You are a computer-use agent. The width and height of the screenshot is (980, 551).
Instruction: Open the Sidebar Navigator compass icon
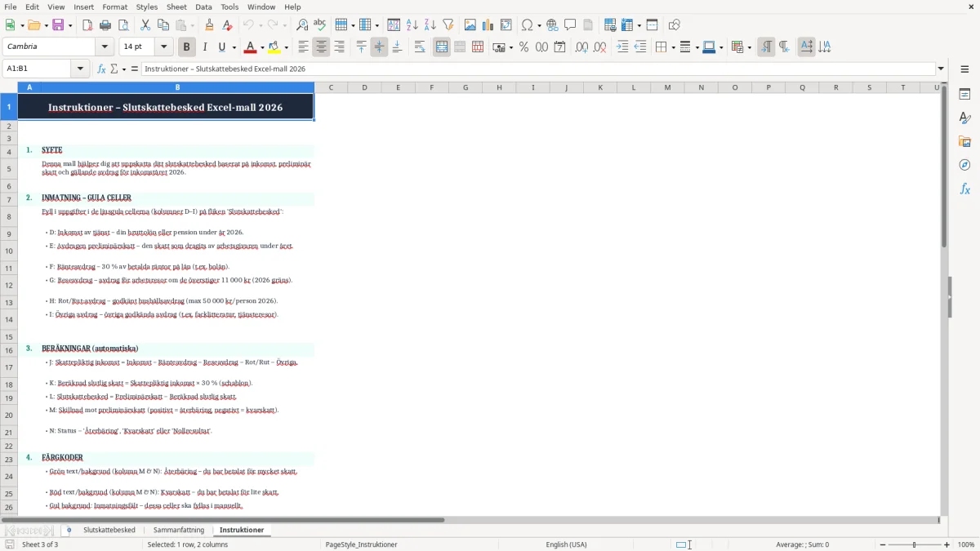click(964, 165)
